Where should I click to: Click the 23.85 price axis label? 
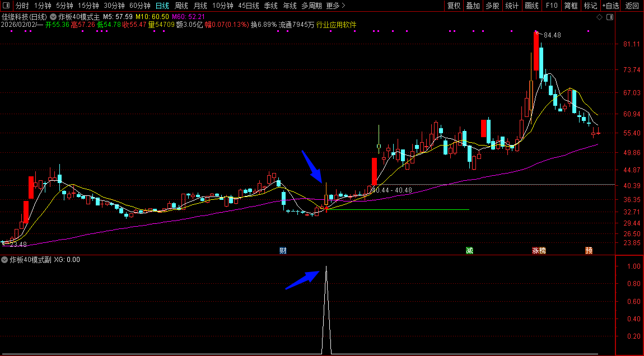click(631, 243)
